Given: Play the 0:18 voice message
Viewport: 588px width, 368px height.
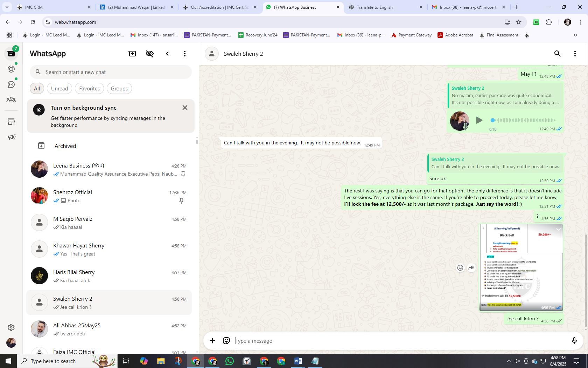Looking at the screenshot, I should [x=479, y=120].
